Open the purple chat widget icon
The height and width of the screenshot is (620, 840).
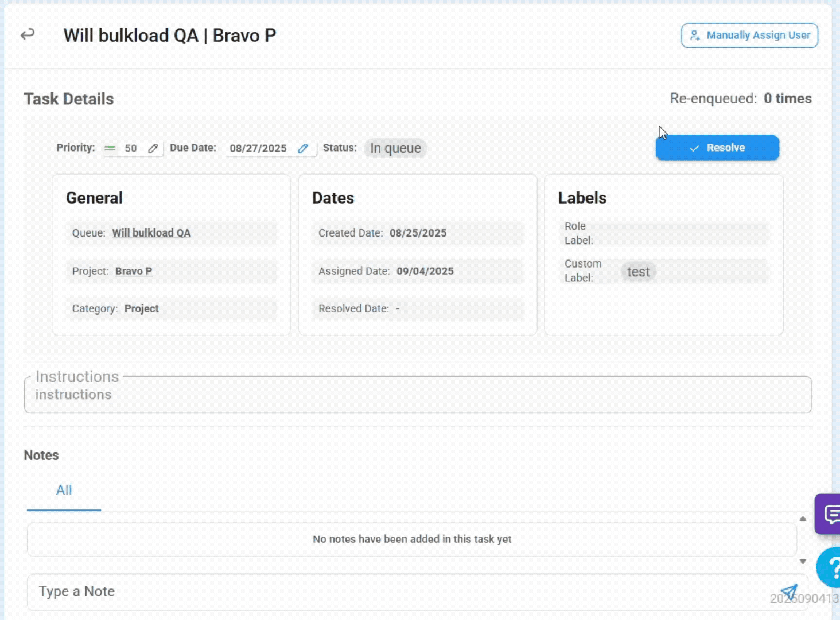click(x=830, y=514)
